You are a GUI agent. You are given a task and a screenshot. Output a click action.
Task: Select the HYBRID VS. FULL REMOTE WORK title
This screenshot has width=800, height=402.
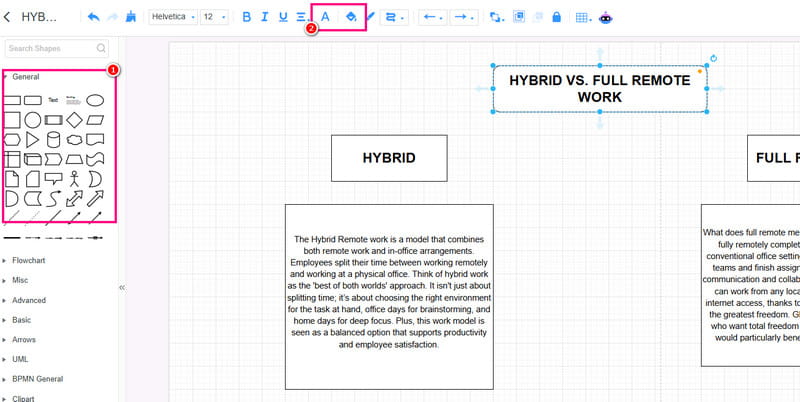(x=600, y=89)
